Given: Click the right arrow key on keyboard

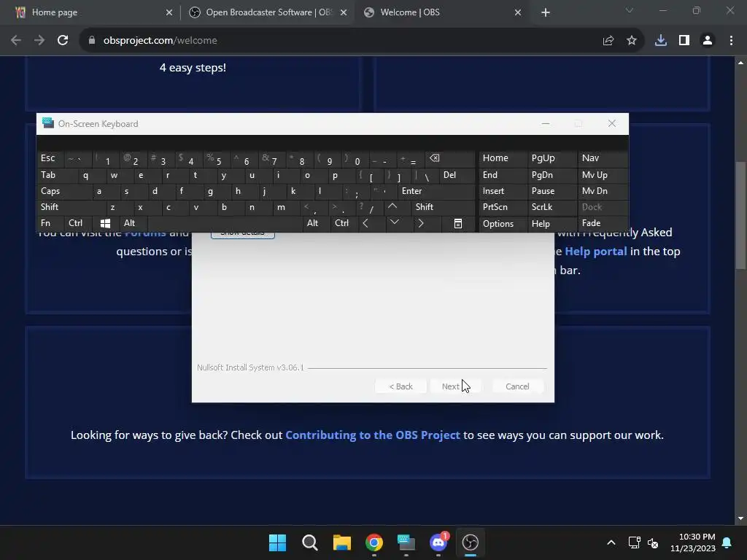Looking at the screenshot, I should pyautogui.click(x=420, y=223).
